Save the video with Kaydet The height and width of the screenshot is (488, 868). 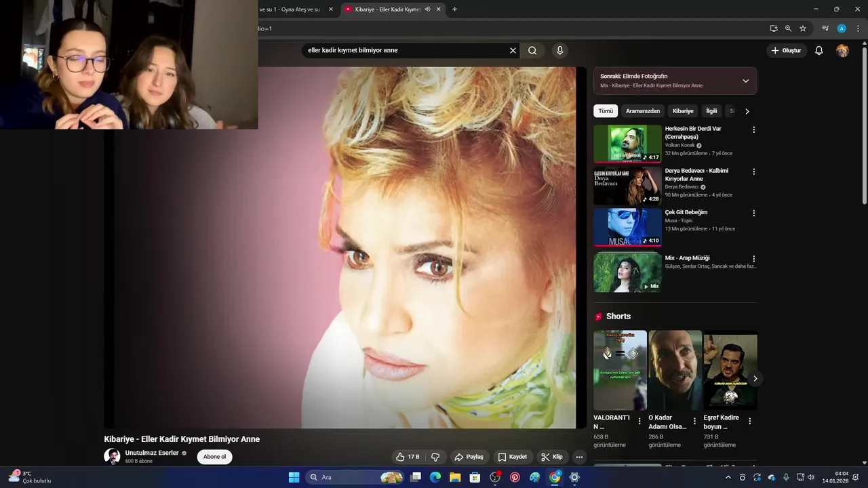pos(512,457)
